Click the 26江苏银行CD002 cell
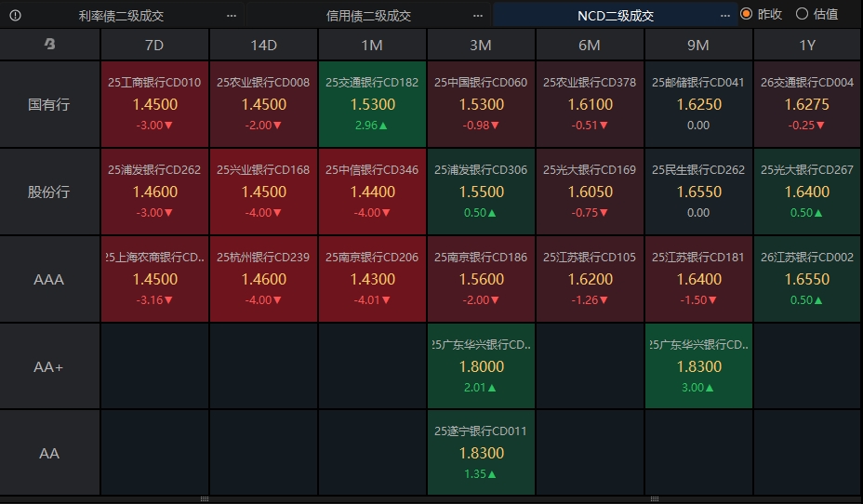This screenshot has height=504, width=863. click(x=807, y=279)
